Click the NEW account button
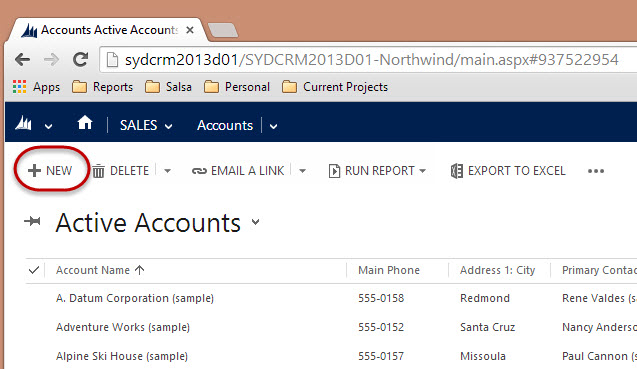 click(50, 171)
